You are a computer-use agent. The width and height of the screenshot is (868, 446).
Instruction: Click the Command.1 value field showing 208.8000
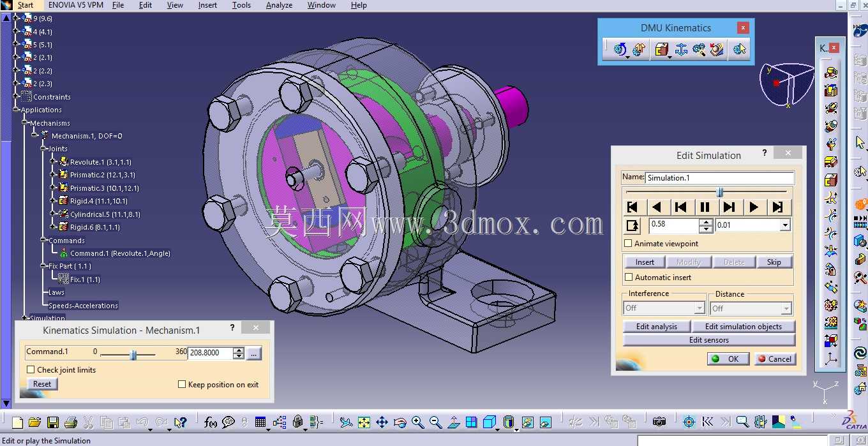pyautogui.click(x=211, y=353)
